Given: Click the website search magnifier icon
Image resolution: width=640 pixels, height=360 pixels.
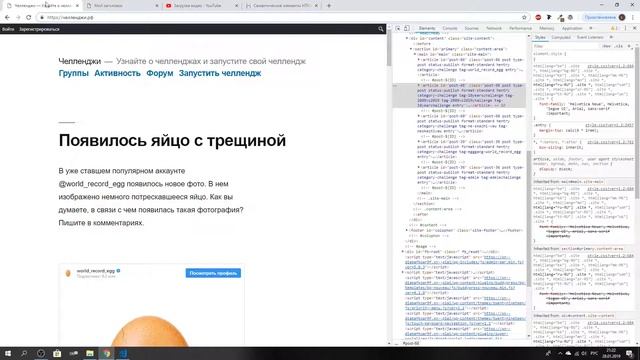Looking at the screenshot, I should pos(381,29).
